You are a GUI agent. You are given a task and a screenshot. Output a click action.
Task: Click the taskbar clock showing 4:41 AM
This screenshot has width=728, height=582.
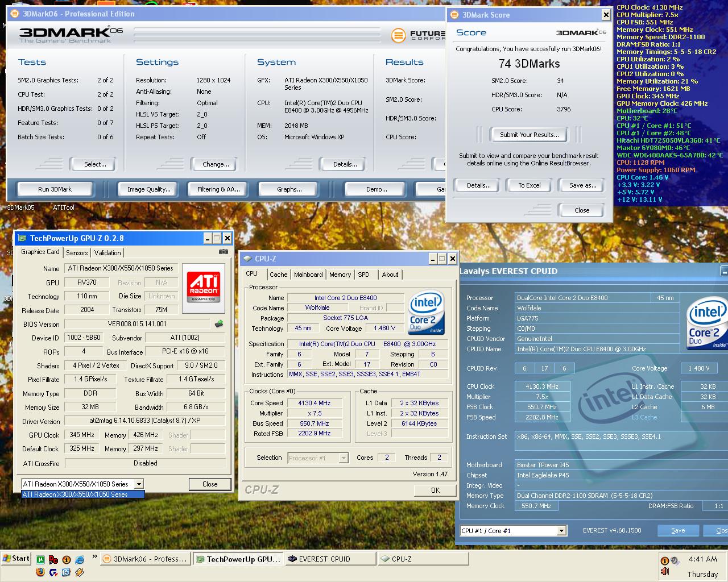coord(703,559)
